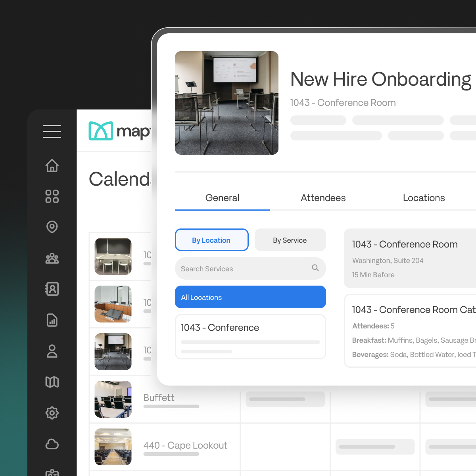The width and height of the screenshot is (476, 476).
Task: Open the contacts address book icon
Action: click(x=52, y=289)
